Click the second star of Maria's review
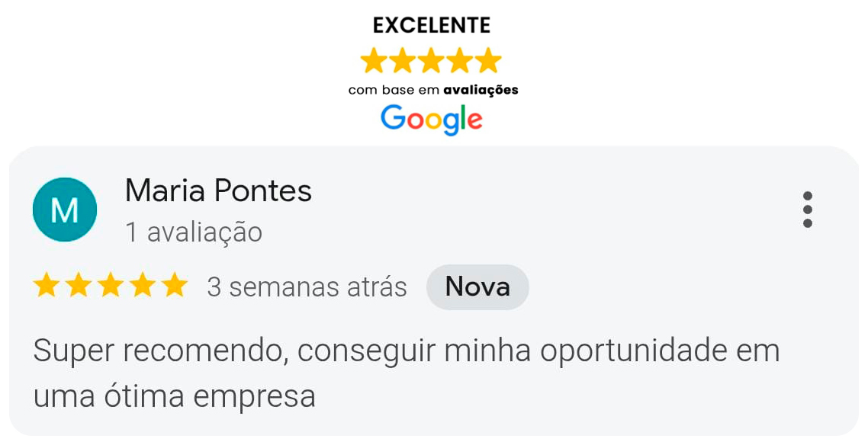 79,287
